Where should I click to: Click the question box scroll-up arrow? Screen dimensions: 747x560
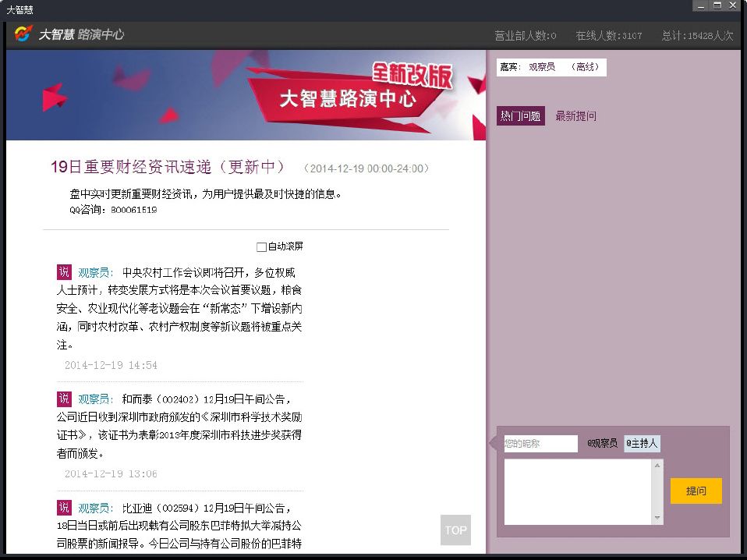tap(657, 465)
